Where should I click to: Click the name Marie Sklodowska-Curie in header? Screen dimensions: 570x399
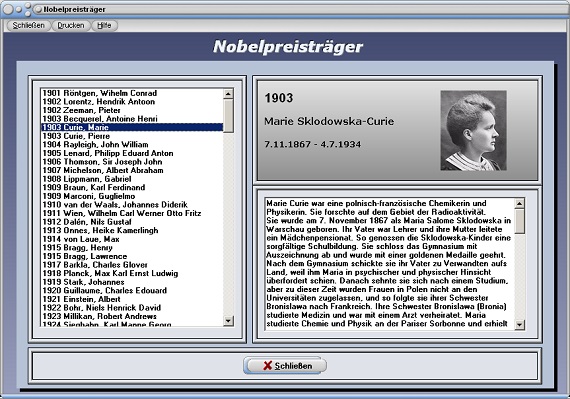click(x=329, y=121)
